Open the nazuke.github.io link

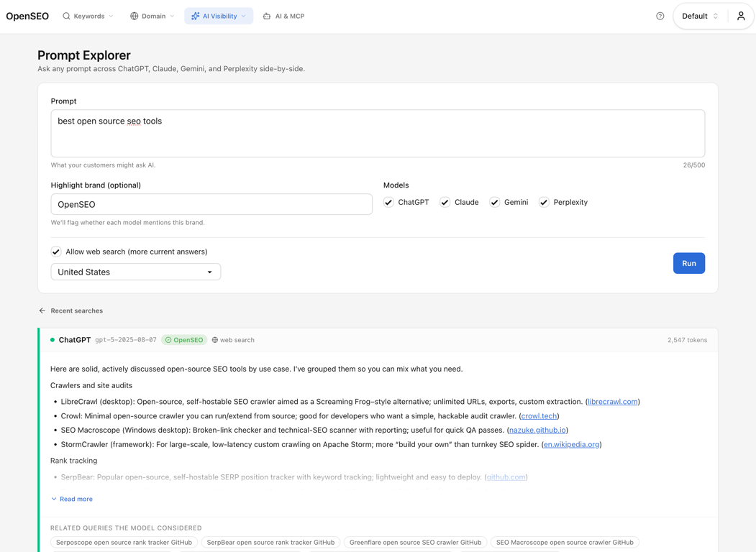coord(537,430)
